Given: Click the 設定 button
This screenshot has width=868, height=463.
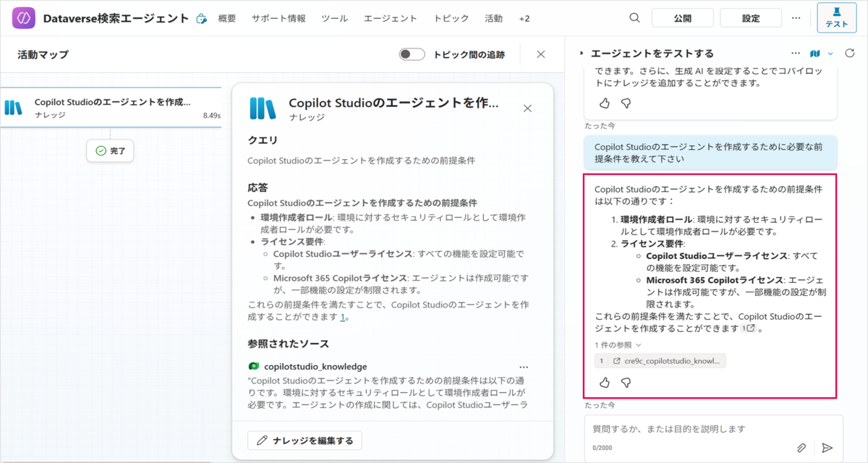Looking at the screenshot, I should click(751, 18).
